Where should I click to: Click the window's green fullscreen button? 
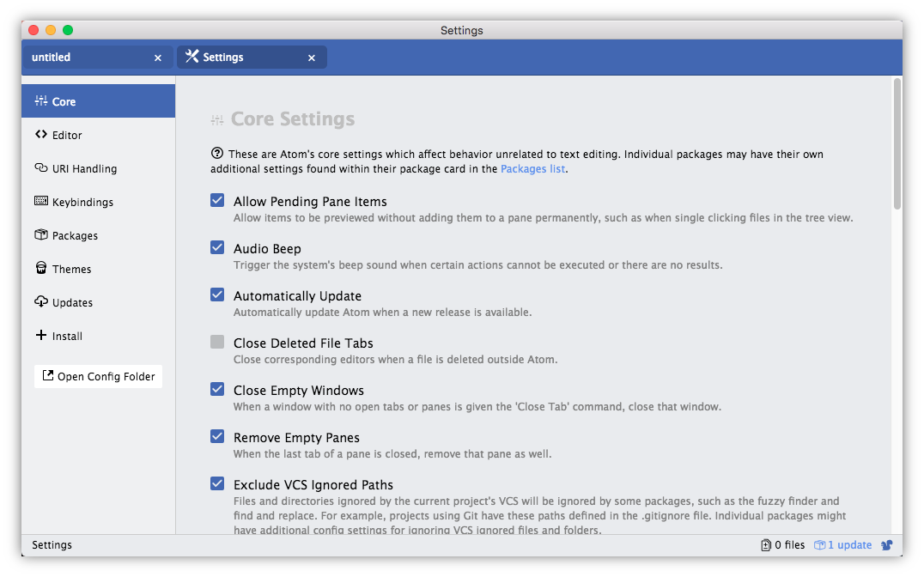tap(68, 30)
